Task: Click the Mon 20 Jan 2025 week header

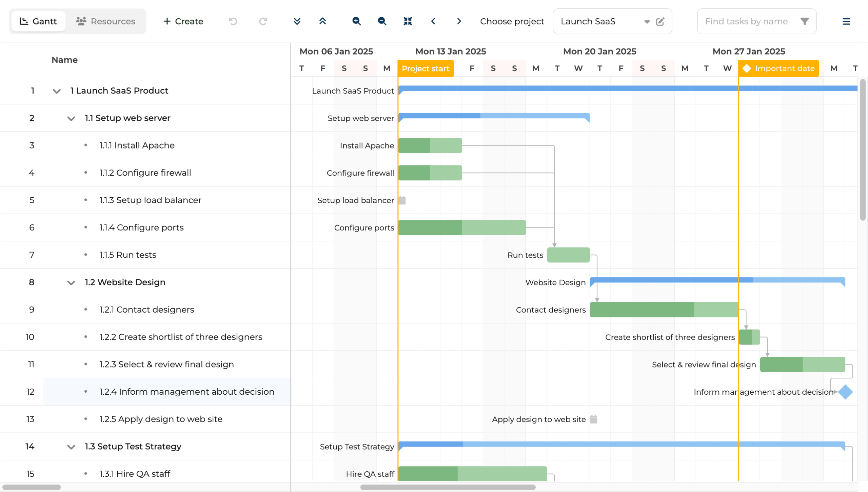Action: (x=599, y=52)
